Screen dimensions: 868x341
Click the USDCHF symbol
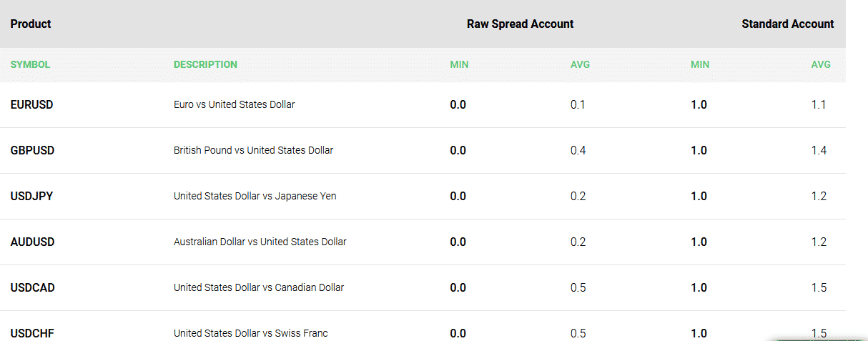click(32, 333)
